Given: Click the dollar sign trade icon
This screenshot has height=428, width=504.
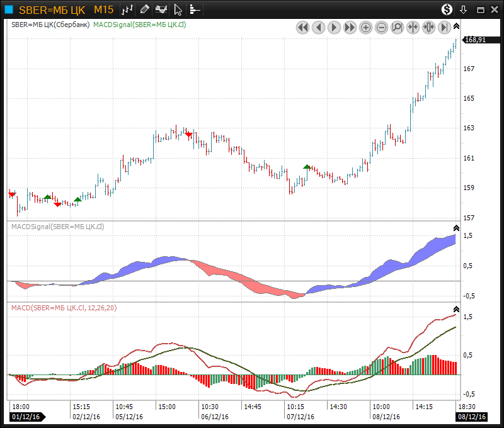Looking at the screenshot, I should [447, 9].
